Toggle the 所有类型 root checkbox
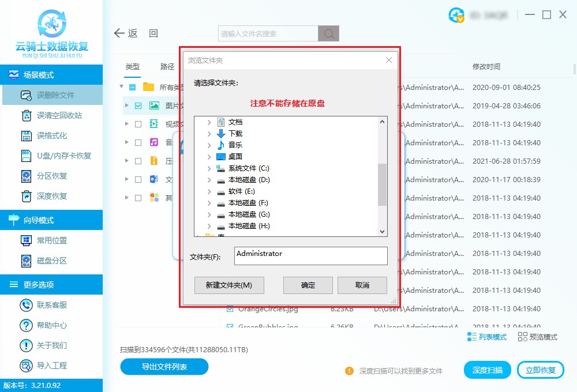Image resolution: width=577 pixels, height=392 pixels. 133,87
